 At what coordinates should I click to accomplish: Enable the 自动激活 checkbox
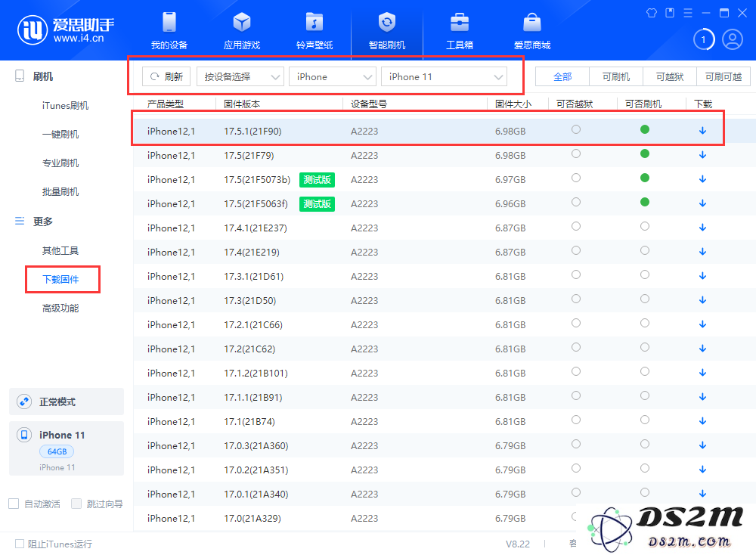14,504
